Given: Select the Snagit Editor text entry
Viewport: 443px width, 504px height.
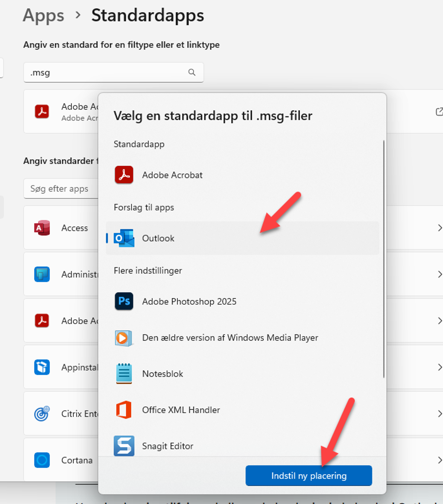Looking at the screenshot, I should coord(168,446).
